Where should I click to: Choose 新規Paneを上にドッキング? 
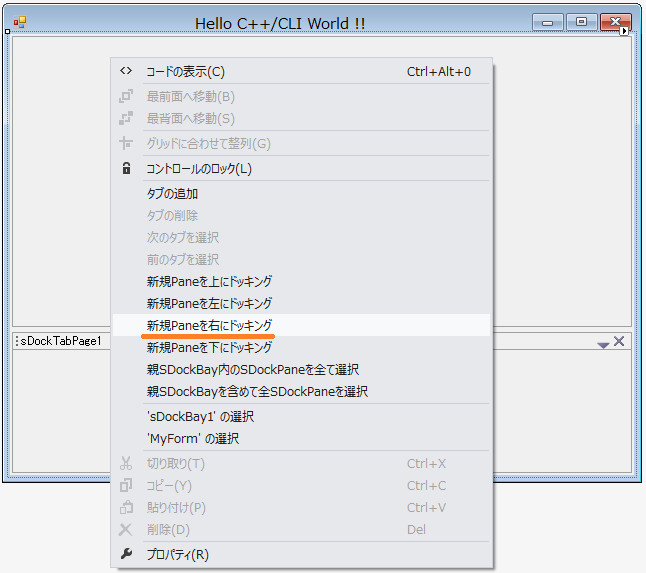(302, 281)
